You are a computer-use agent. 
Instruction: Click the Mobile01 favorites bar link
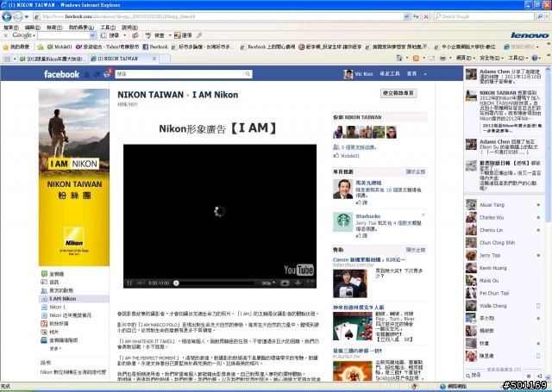tap(60, 47)
